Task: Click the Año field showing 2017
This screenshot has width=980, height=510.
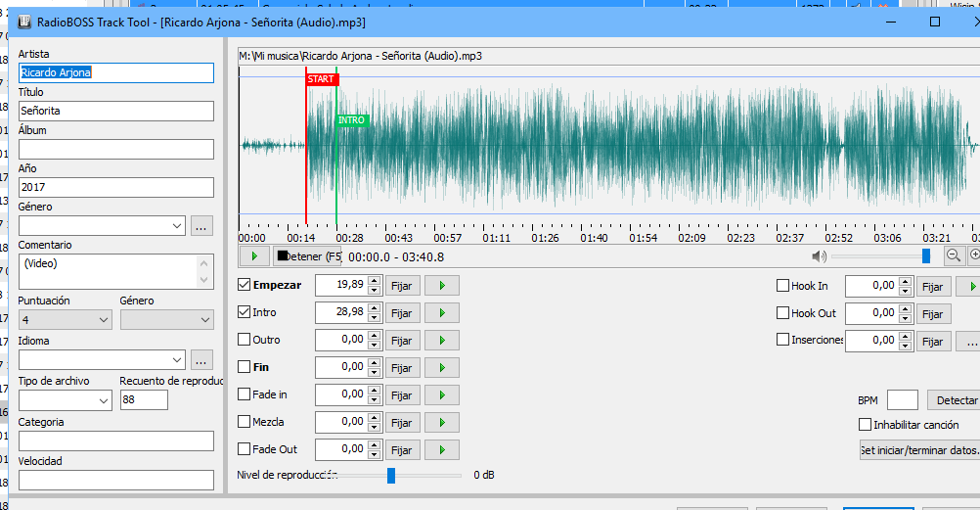Action: (116, 187)
